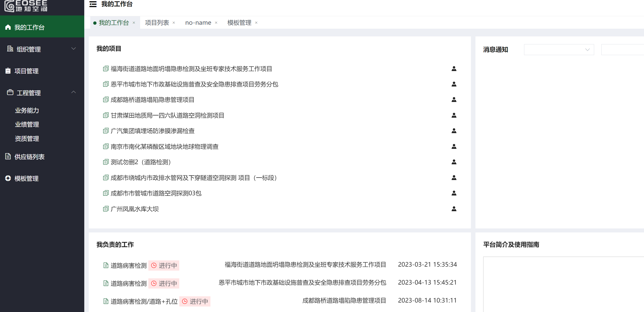Open project 恩平市城市地下市政基础设施普查及安全隐患排查项目劳务分包

194,84
